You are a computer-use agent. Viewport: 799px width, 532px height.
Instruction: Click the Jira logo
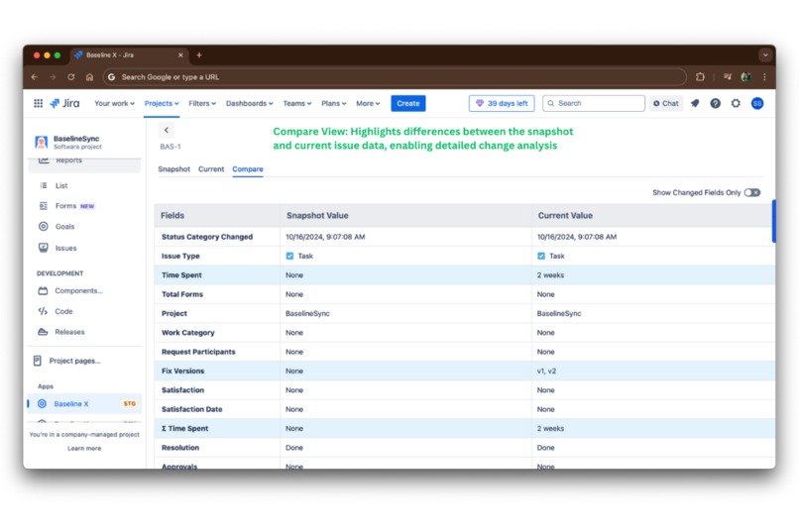click(x=64, y=103)
